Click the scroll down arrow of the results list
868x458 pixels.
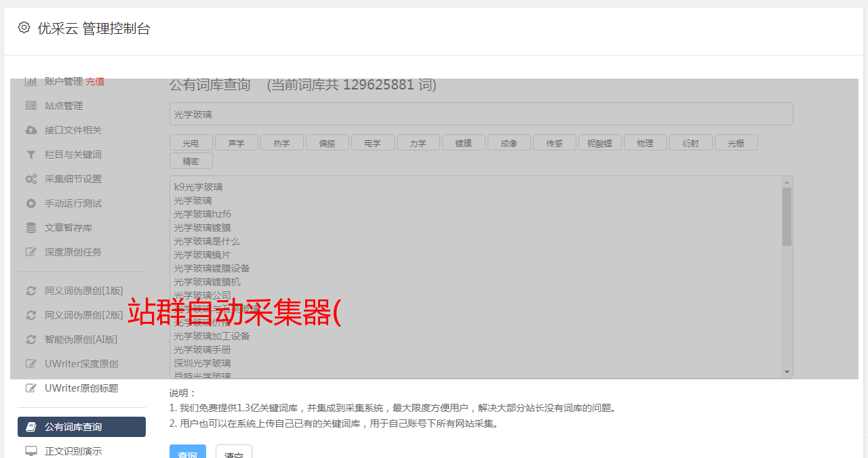click(787, 372)
